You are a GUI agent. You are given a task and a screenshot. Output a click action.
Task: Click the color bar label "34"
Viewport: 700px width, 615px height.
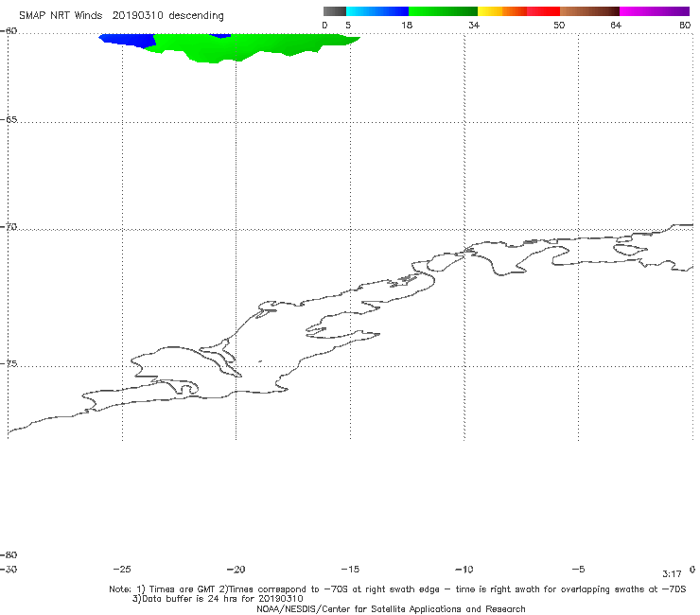pyautogui.click(x=474, y=26)
